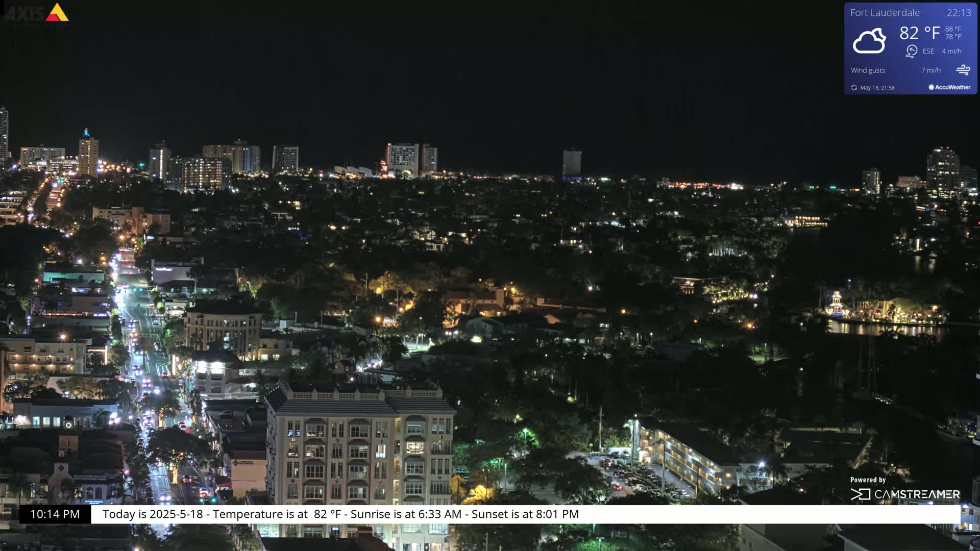Click the 7 mi/h gust value

[931, 70]
